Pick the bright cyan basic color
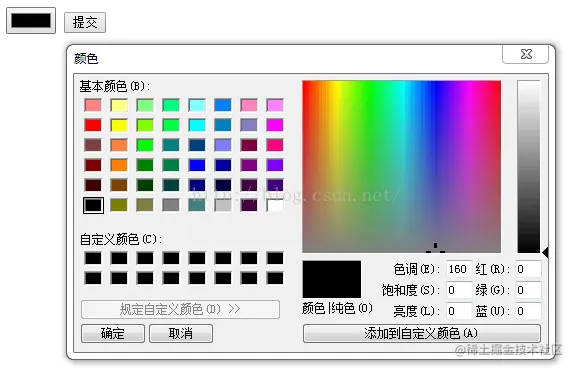Image resolution: width=574 pixels, height=368 pixels. click(197, 125)
